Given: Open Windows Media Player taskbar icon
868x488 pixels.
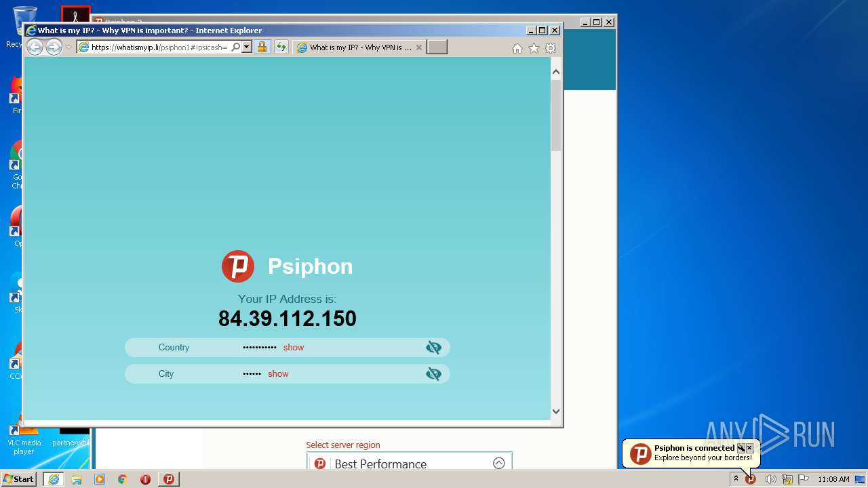Looking at the screenshot, I should (x=100, y=479).
